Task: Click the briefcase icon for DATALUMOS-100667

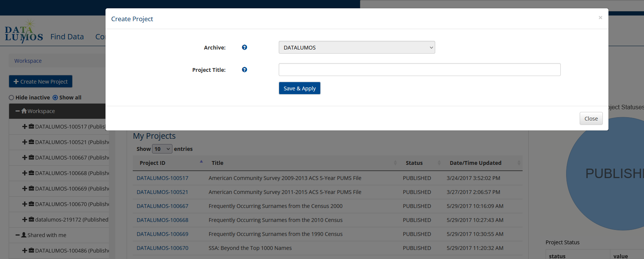Action: coord(31,157)
